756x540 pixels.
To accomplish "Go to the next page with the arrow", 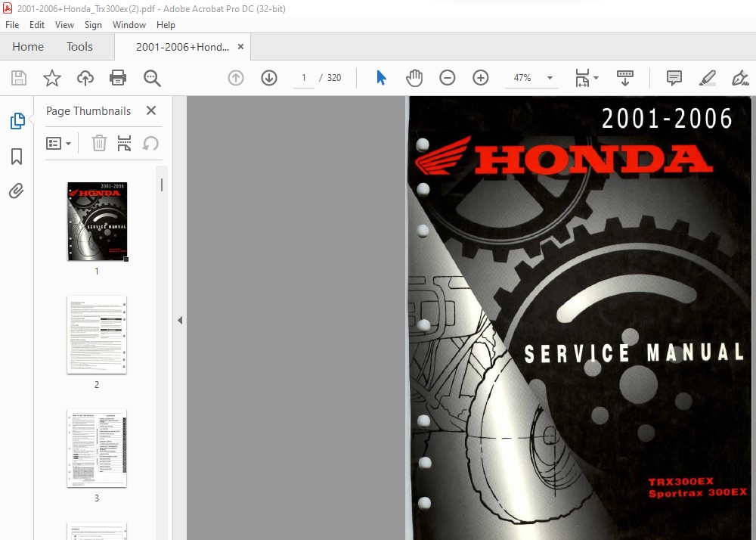I will [x=269, y=78].
